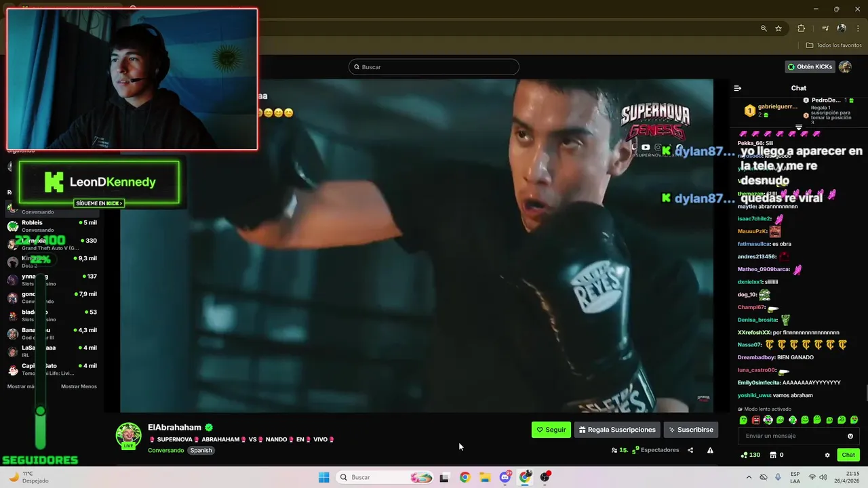Insert the red angry Kick emote

click(755, 420)
